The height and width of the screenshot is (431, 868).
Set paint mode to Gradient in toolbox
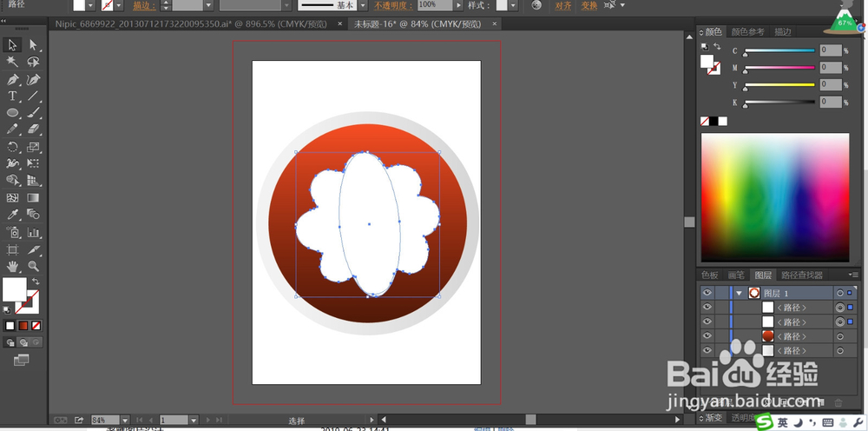[23, 326]
